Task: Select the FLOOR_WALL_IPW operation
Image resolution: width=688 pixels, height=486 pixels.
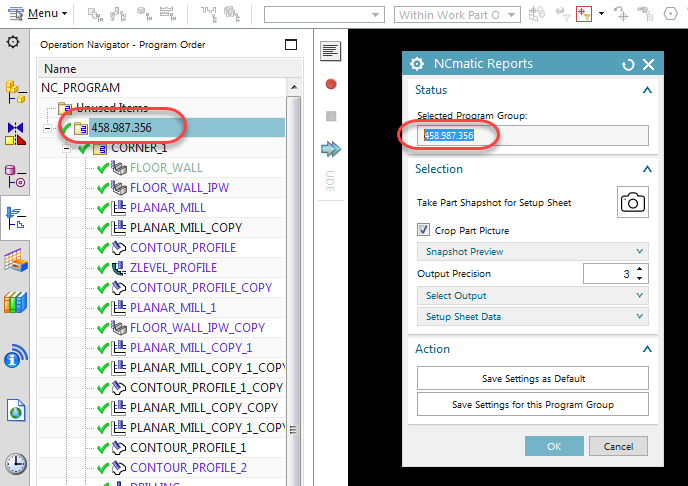Action: (179, 188)
